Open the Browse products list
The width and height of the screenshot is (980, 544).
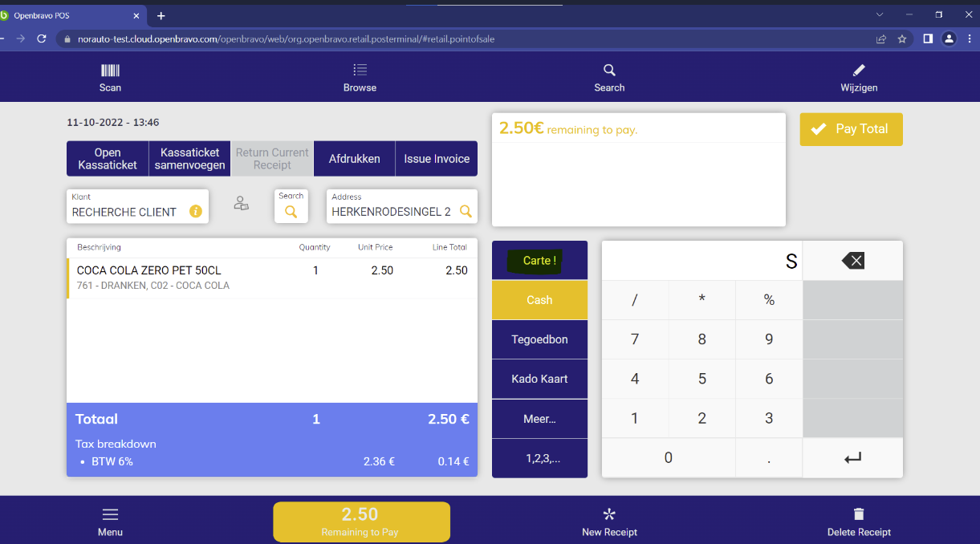coord(360,78)
